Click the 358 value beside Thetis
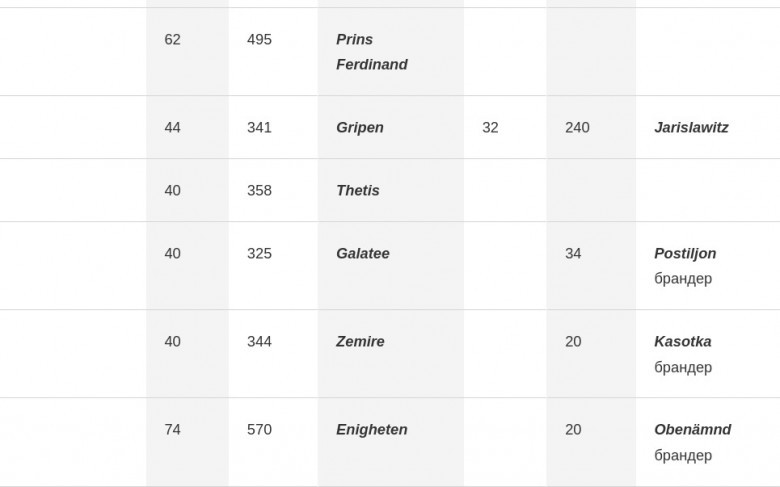The width and height of the screenshot is (780, 487). click(259, 191)
